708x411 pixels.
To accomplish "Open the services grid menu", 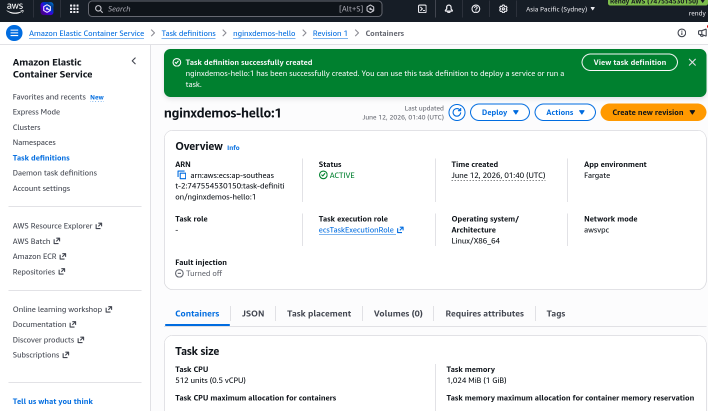I will pos(74,9).
